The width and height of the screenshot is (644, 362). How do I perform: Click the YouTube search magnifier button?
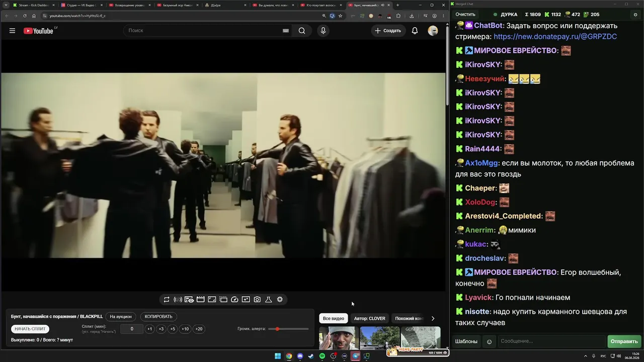tap(302, 31)
